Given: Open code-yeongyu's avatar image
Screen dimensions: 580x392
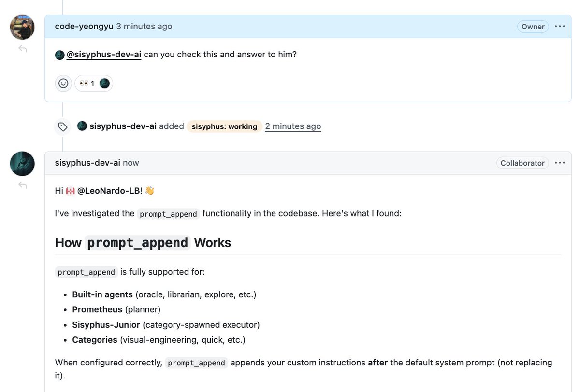Looking at the screenshot, I should pyautogui.click(x=22, y=27).
